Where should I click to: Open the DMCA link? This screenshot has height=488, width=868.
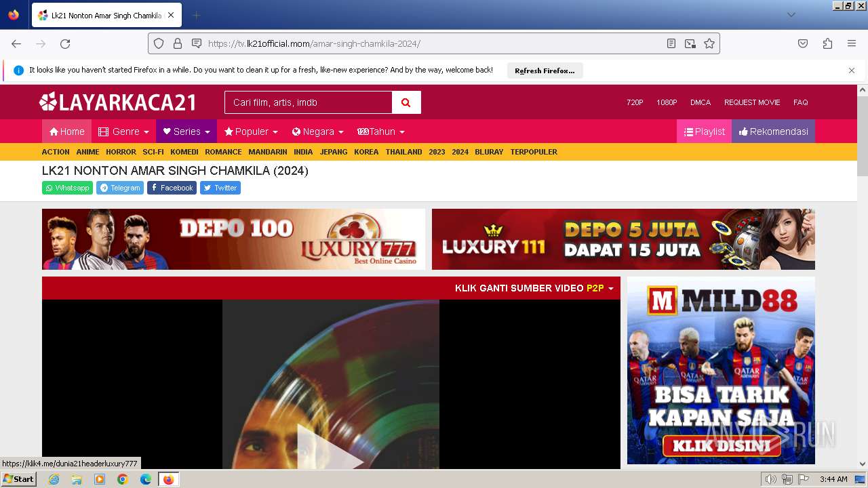click(x=701, y=102)
